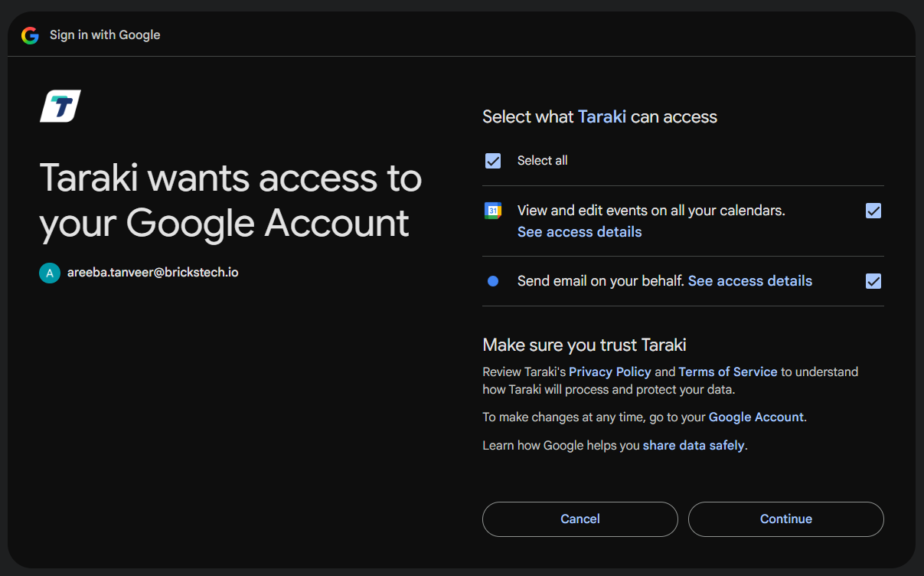
Task: Click the Cancel button
Action: click(580, 519)
